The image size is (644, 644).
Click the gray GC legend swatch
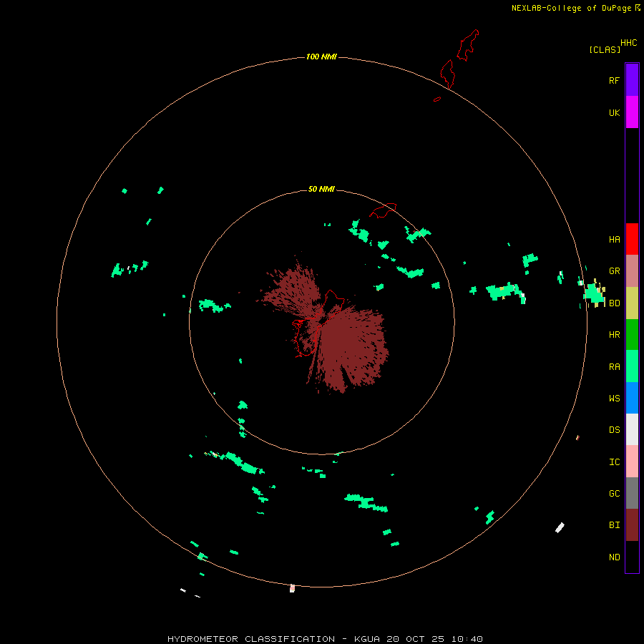[x=632, y=493]
